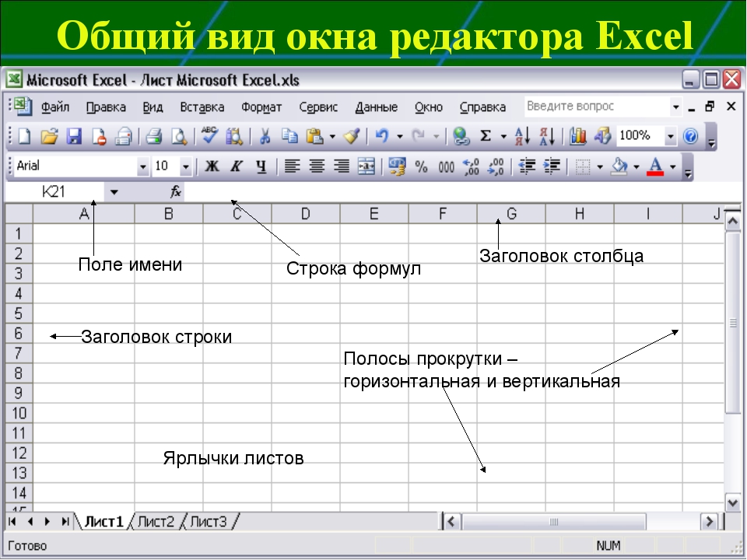This screenshot has width=747, height=560.
Task: Toggle italic formatting (К button)
Action: click(237, 166)
